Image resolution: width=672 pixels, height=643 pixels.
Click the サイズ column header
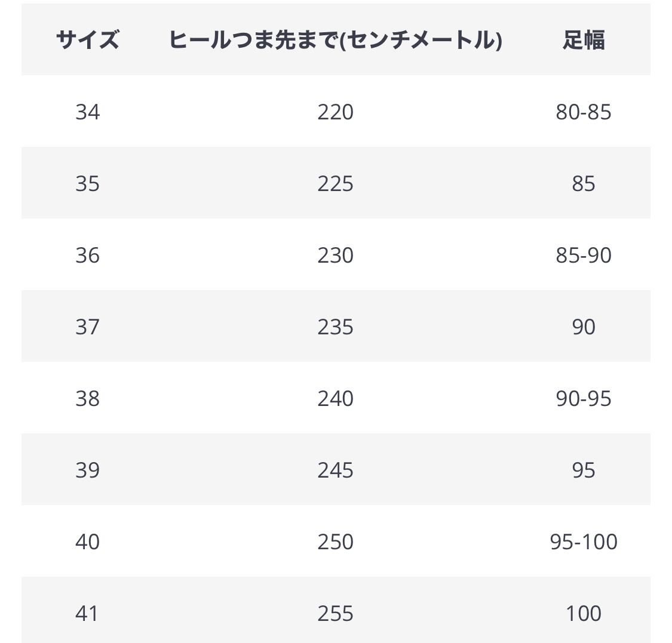coord(87,40)
